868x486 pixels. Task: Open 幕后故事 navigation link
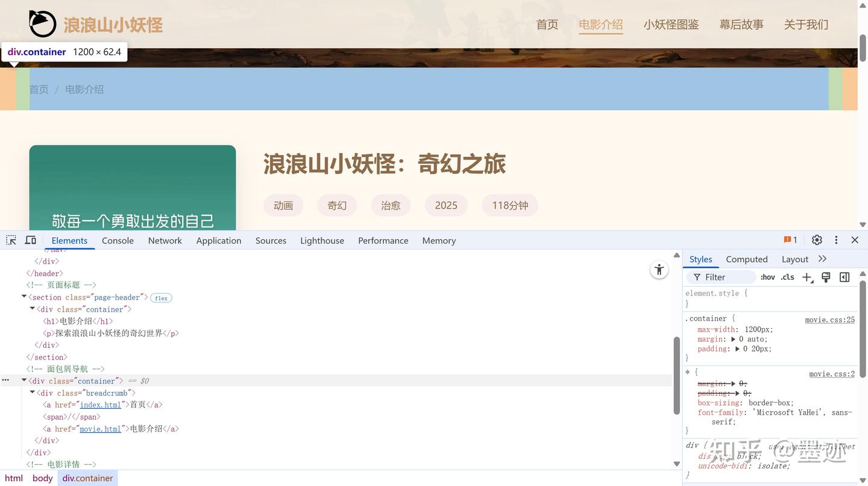[741, 25]
